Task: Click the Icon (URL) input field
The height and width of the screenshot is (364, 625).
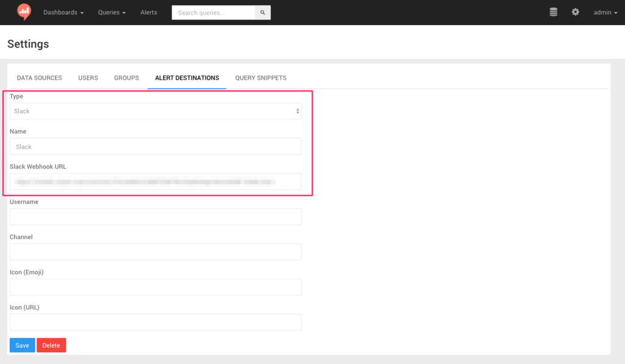Action: [x=156, y=322]
